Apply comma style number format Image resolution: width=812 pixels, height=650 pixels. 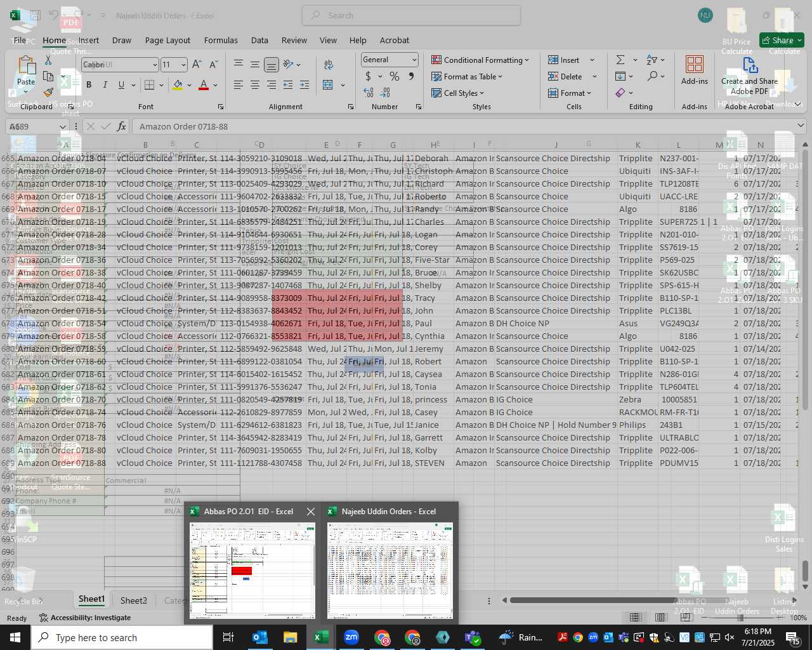tap(411, 76)
